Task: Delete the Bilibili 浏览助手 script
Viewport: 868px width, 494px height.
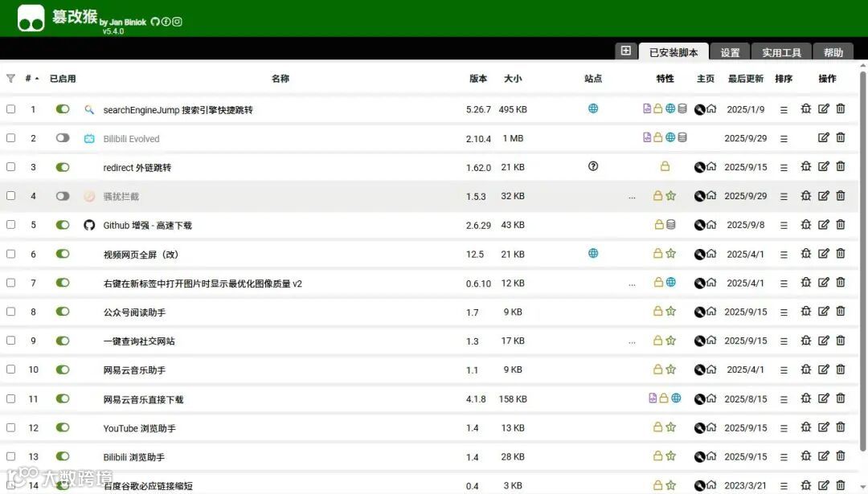Action: click(x=841, y=455)
